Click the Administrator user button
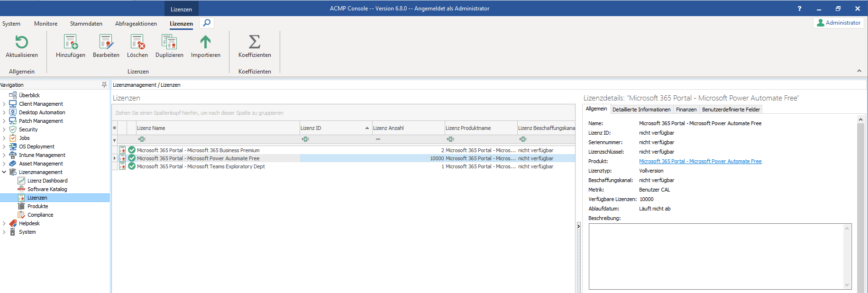The width and height of the screenshot is (868, 293). [x=838, y=23]
